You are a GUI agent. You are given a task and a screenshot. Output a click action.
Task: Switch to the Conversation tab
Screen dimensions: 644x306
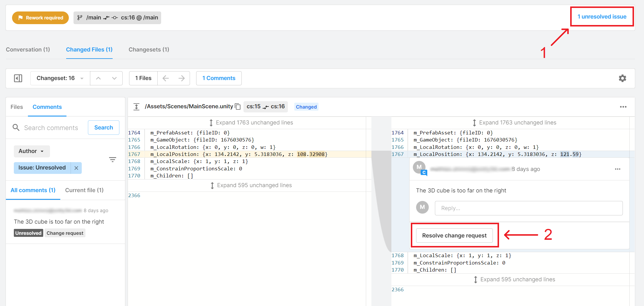click(28, 50)
